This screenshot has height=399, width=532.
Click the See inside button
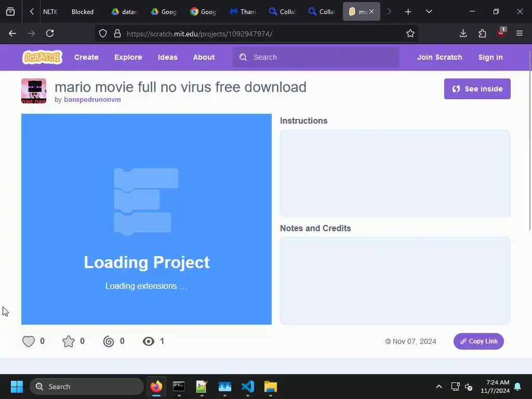click(477, 89)
